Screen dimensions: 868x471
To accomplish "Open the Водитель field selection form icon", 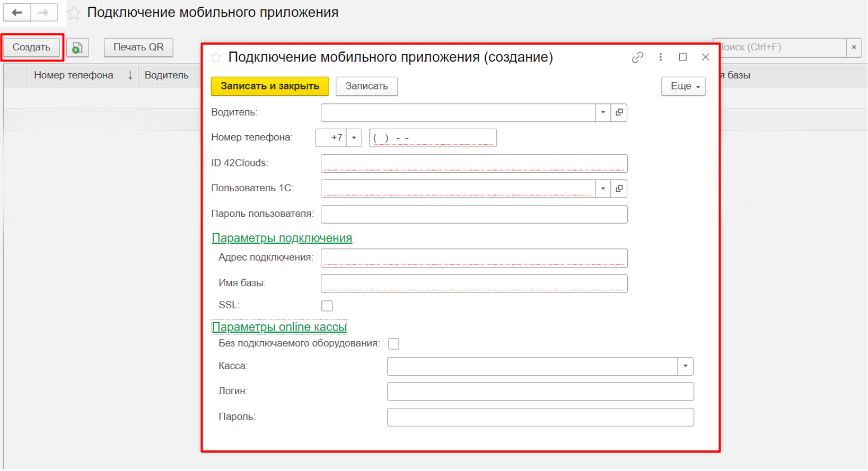I will (619, 113).
